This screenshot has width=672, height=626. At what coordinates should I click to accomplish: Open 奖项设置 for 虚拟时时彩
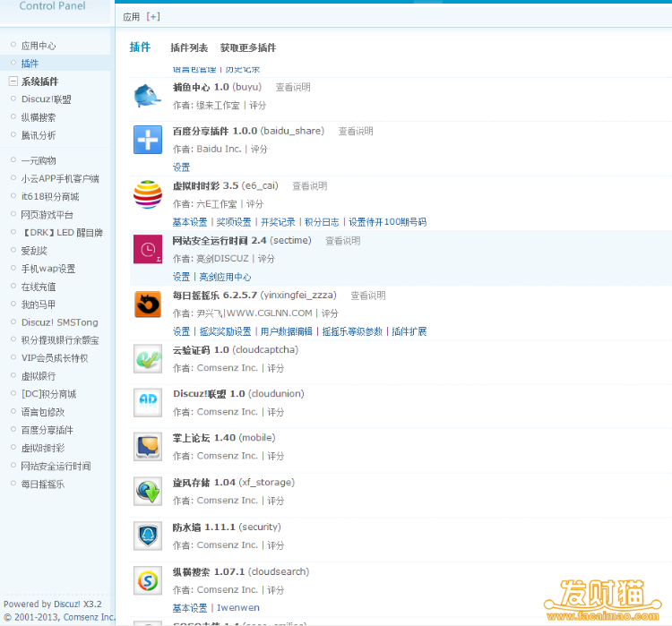point(234,222)
